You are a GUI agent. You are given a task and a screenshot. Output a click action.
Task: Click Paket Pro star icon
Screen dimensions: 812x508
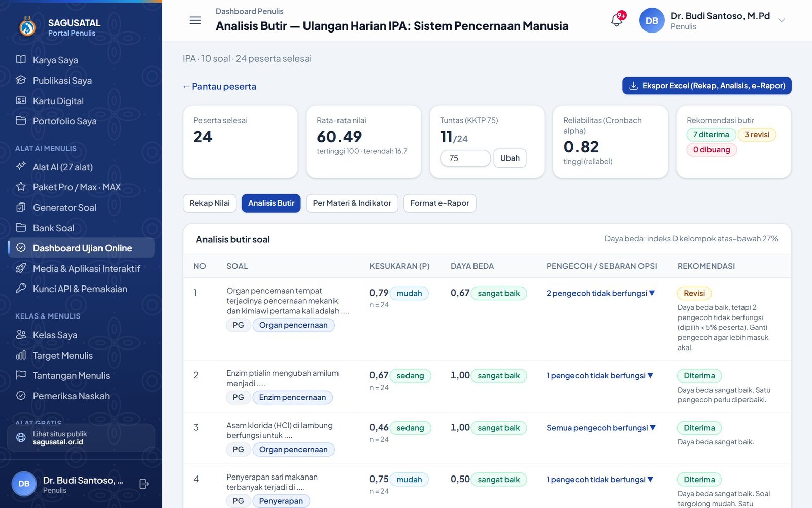coord(21,187)
